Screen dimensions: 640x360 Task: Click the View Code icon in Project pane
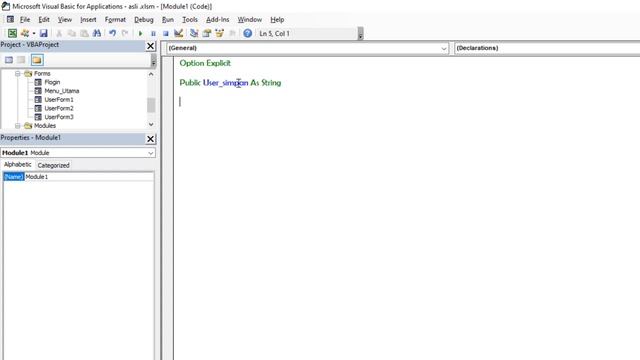[9, 60]
